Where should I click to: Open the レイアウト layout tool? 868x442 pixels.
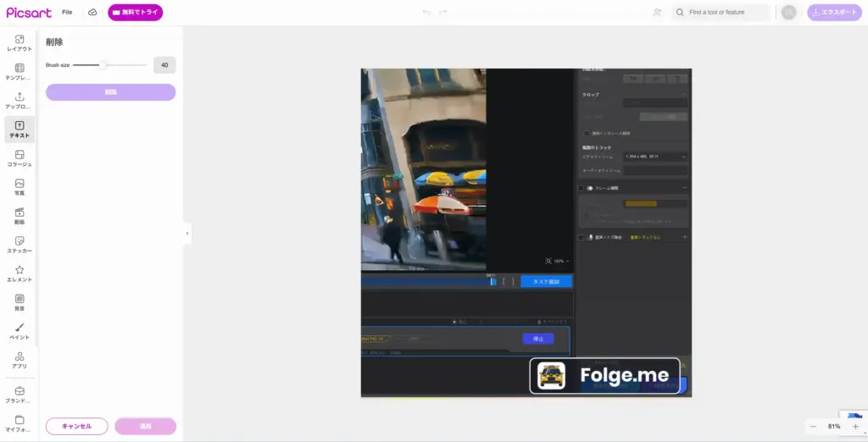[19, 43]
